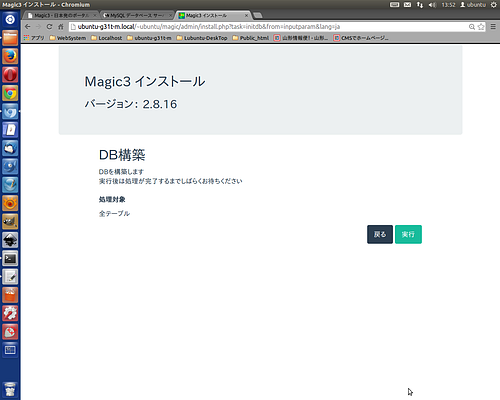
Task: Launch the Files manager from dock
Action: pos(10,38)
